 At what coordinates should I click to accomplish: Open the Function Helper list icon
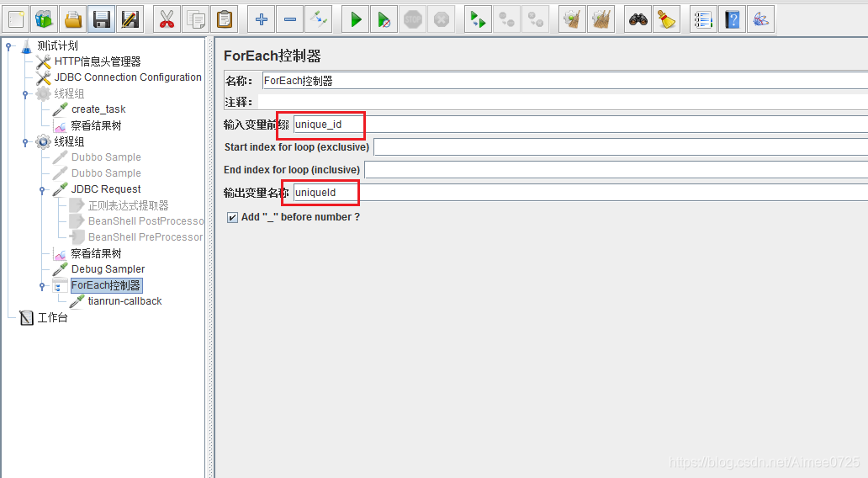[x=703, y=19]
